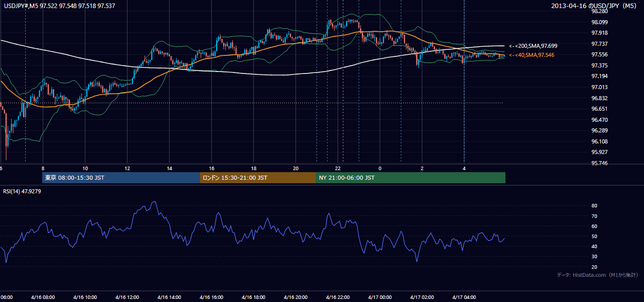Click price axis value 96.470
The image size is (644, 302).
click(x=599, y=120)
